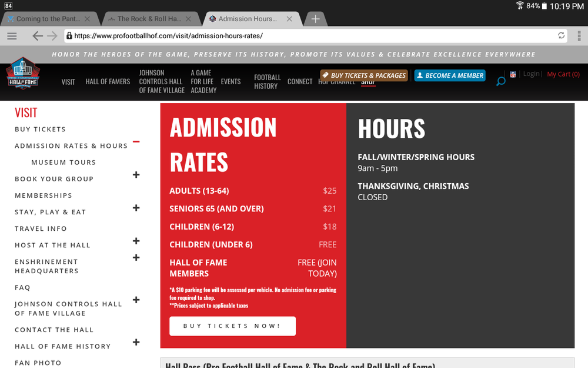Screen dimensions: 588x368
Task: Click the address bar URL field
Action: 315,36
